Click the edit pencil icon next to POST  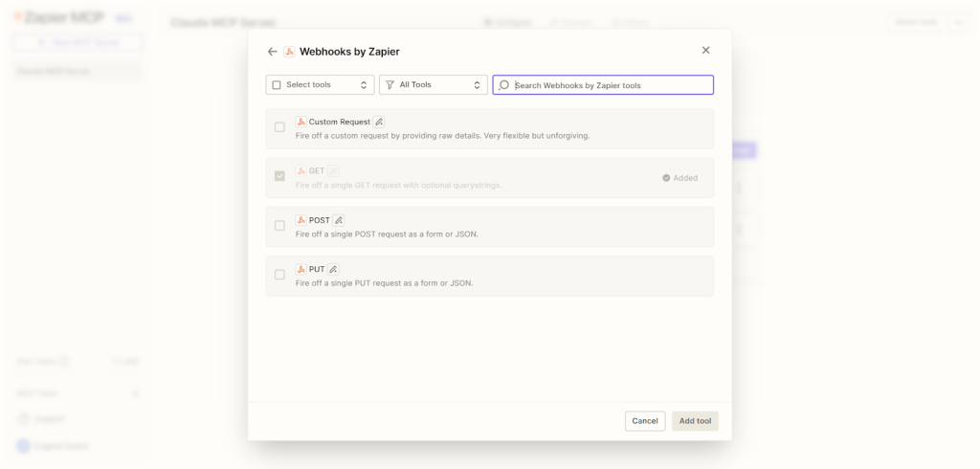pyautogui.click(x=338, y=220)
